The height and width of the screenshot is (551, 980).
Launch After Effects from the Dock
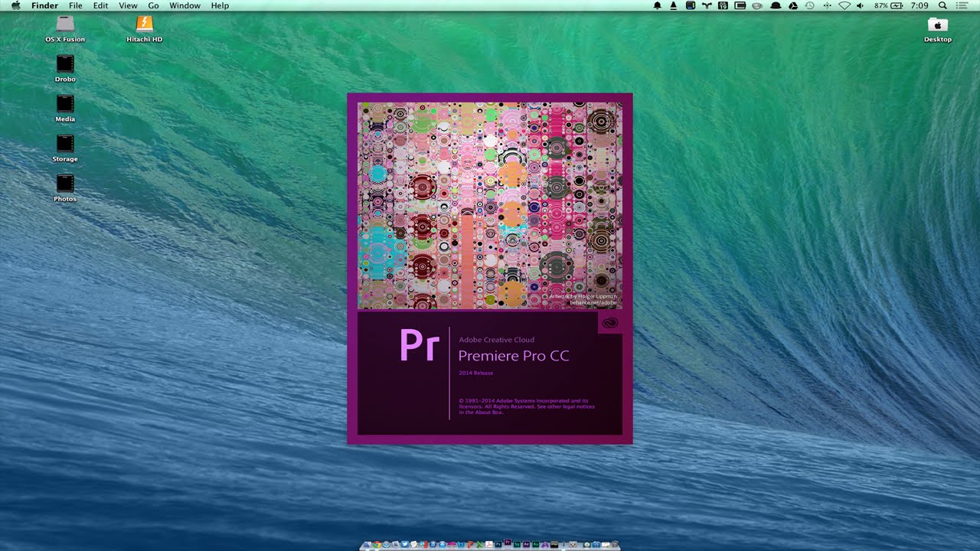pos(527,544)
